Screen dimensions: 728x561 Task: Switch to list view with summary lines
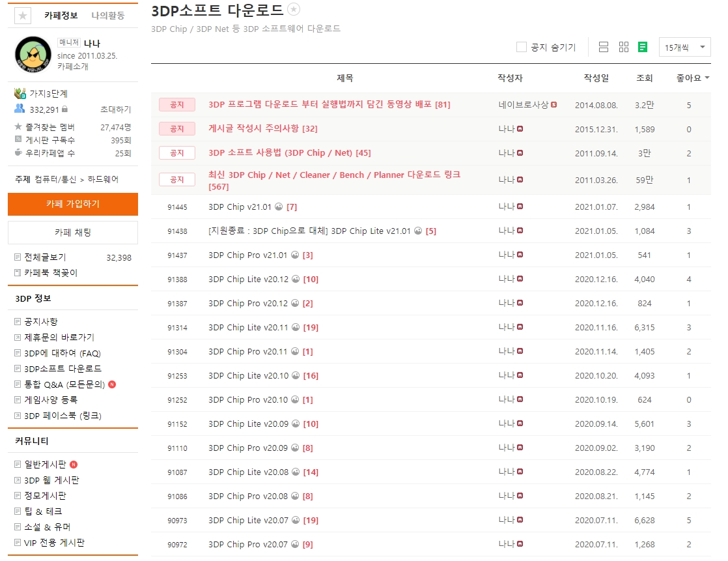[604, 47]
